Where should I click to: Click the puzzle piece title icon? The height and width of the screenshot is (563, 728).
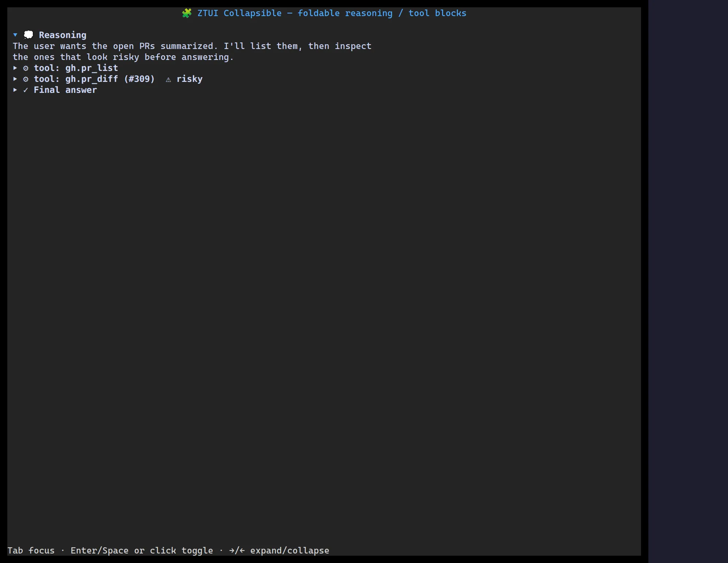pyautogui.click(x=187, y=13)
